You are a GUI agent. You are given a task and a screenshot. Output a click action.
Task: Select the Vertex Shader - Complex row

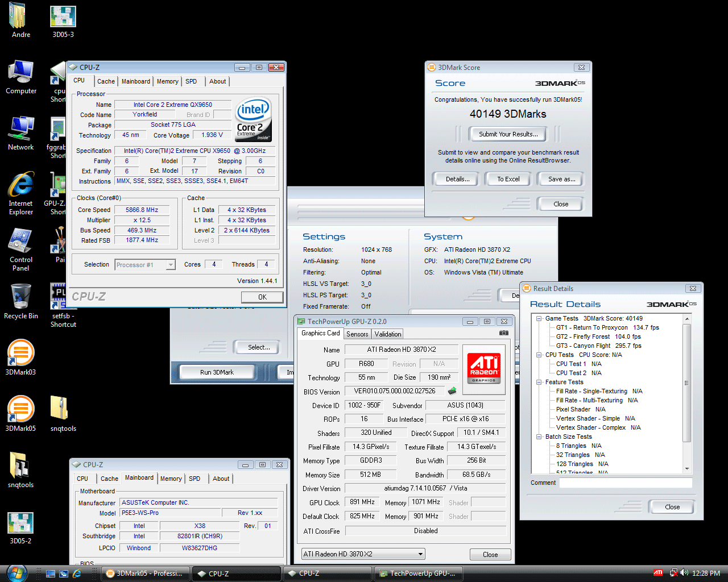(x=598, y=427)
